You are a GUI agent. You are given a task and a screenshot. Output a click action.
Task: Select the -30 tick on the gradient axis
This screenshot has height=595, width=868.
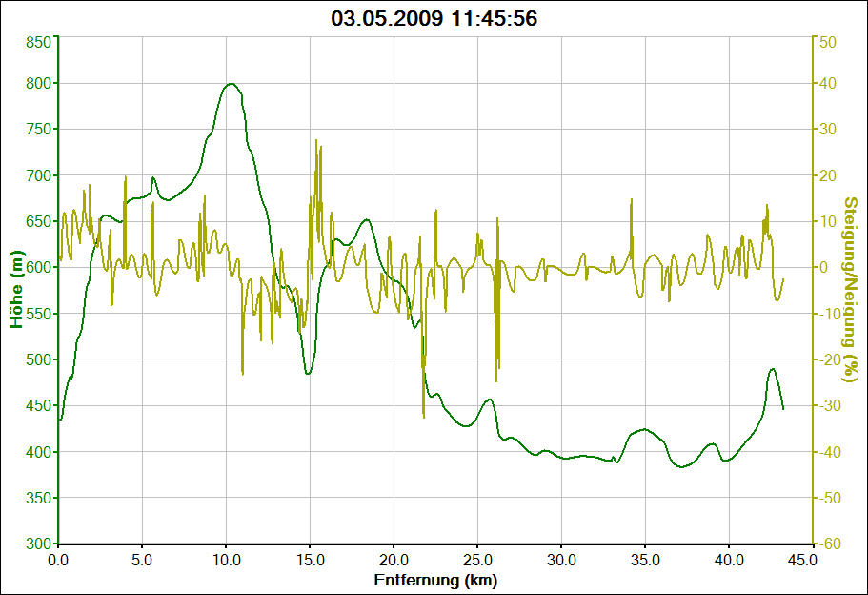(826, 405)
